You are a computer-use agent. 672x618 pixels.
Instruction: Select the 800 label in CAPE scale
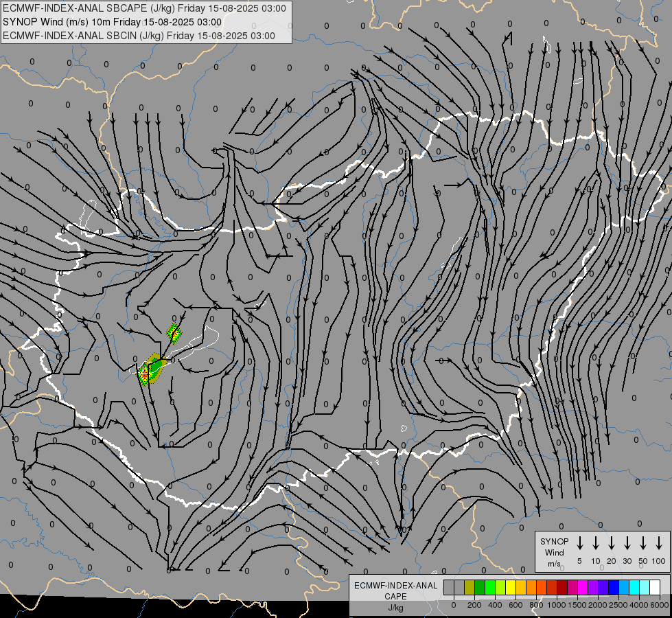click(536, 605)
